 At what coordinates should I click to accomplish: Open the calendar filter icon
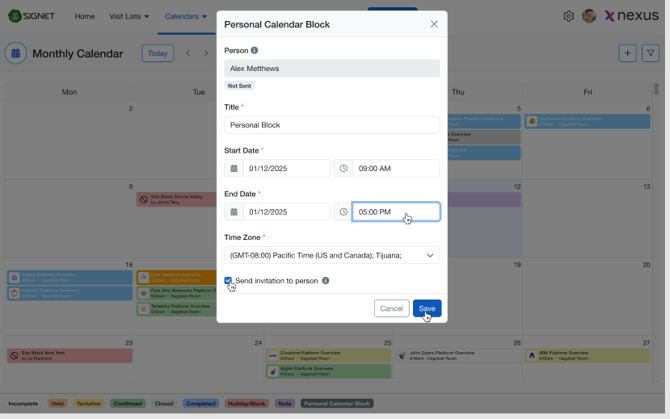650,53
